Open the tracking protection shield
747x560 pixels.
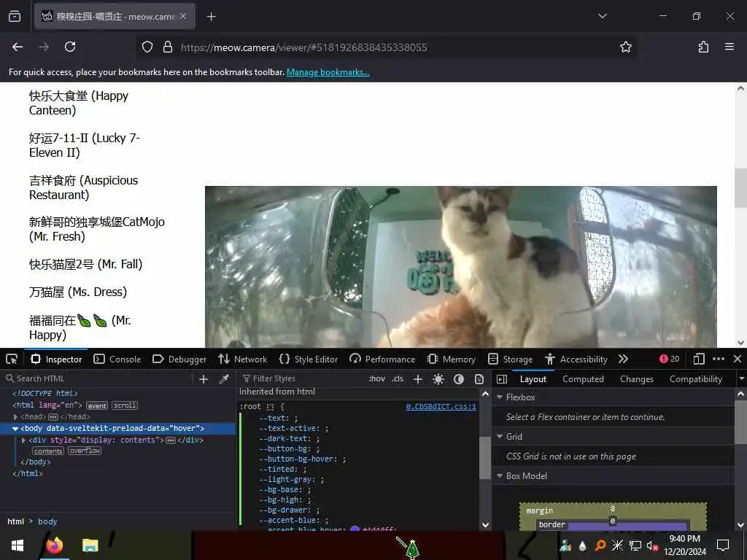tap(147, 47)
